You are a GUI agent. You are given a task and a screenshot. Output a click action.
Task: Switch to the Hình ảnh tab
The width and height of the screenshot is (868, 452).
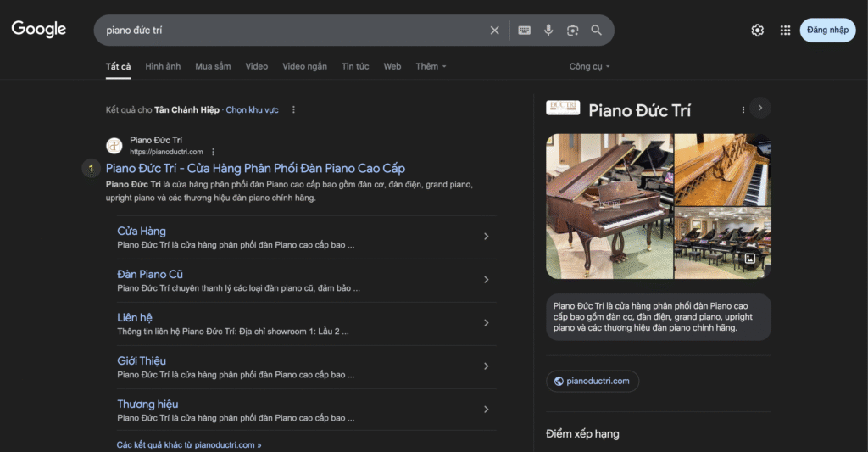coord(163,66)
